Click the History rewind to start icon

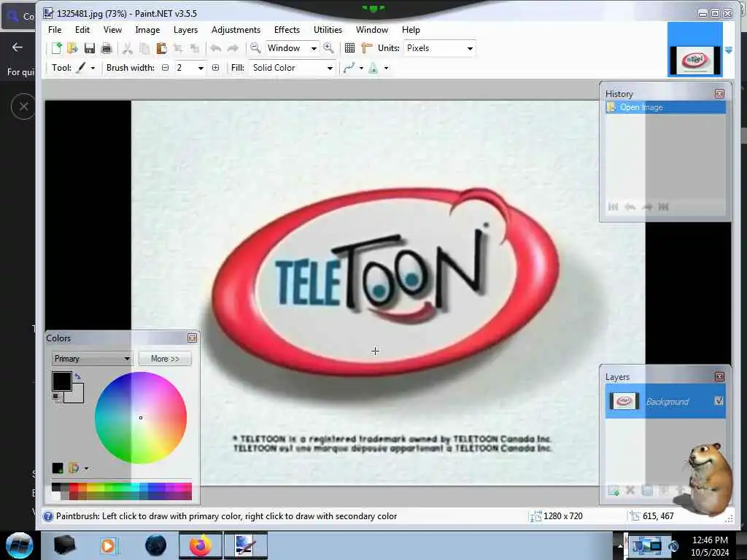pyautogui.click(x=613, y=206)
